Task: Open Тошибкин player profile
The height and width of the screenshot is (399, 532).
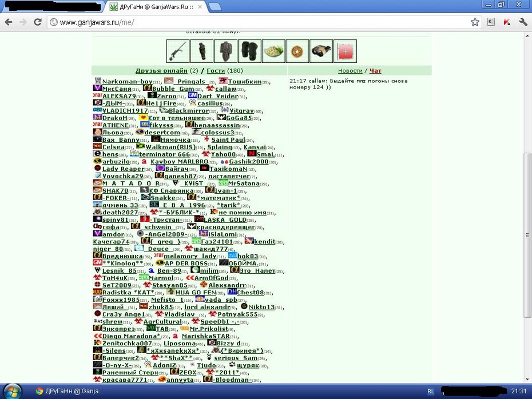Action: pos(245,81)
